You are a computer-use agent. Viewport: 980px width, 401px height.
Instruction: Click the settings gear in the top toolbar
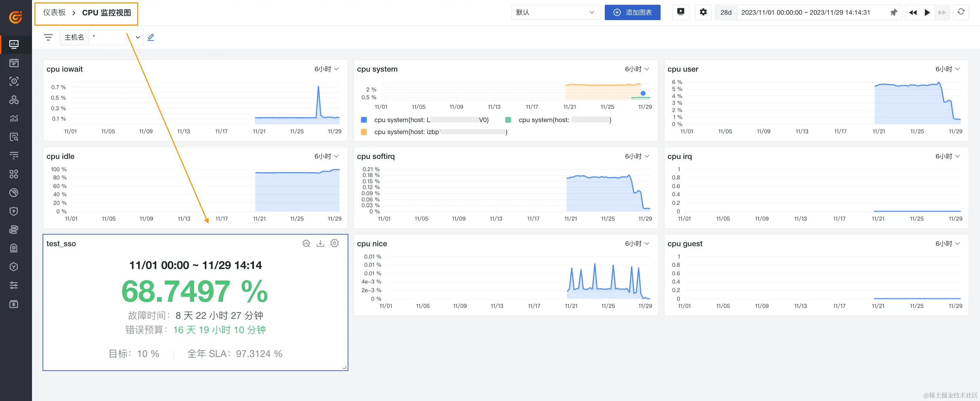click(703, 12)
